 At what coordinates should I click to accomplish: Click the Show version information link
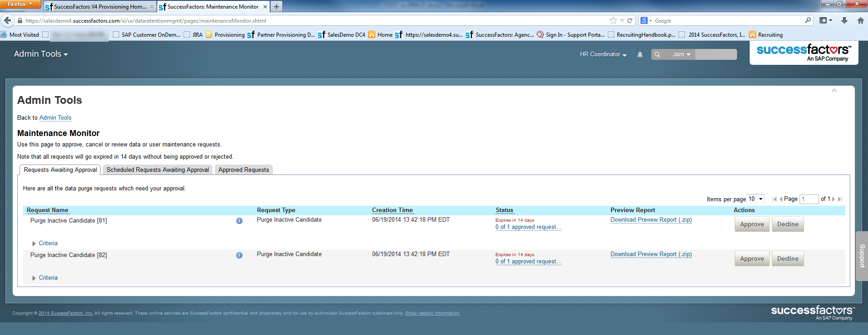pyautogui.click(x=432, y=313)
